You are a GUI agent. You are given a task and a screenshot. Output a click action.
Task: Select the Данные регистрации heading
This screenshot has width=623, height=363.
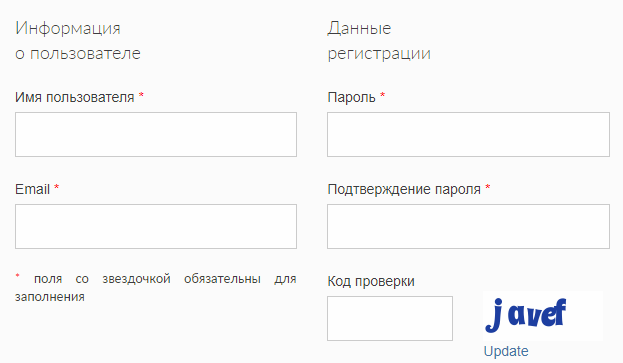click(379, 41)
